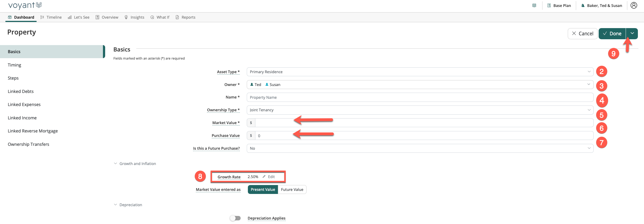Expand the Done button dropdown arrow

(x=632, y=33)
